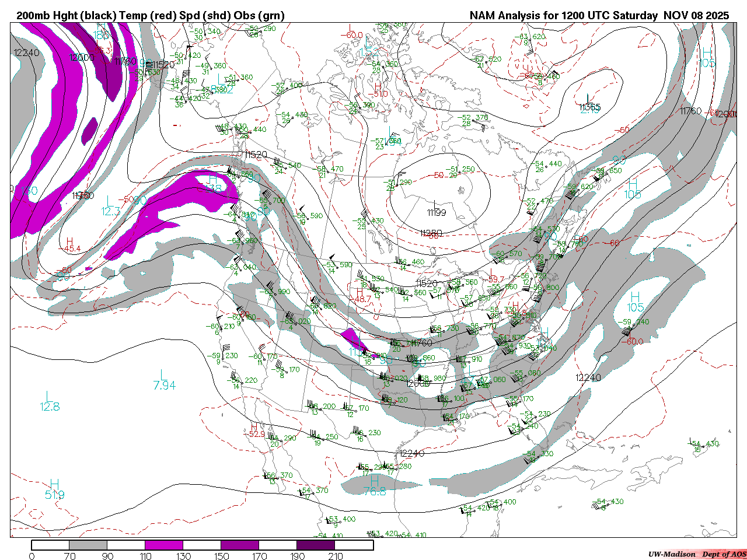Click the L 7.94 low marker

click(164, 380)
